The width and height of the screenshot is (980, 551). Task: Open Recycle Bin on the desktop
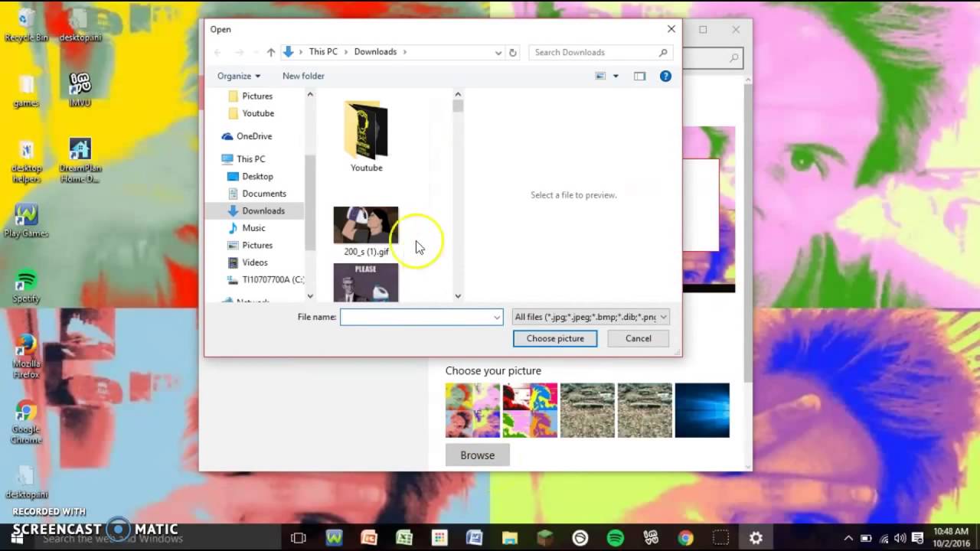26,25
